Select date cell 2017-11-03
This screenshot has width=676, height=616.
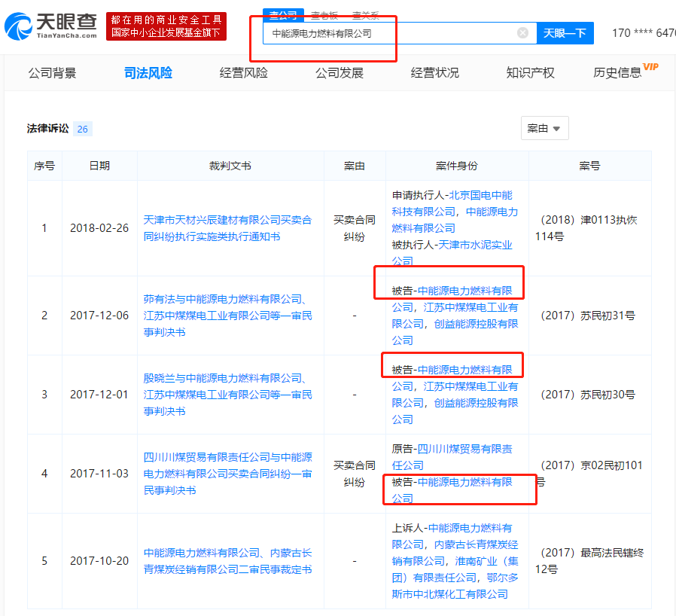[x=99, y=474]
